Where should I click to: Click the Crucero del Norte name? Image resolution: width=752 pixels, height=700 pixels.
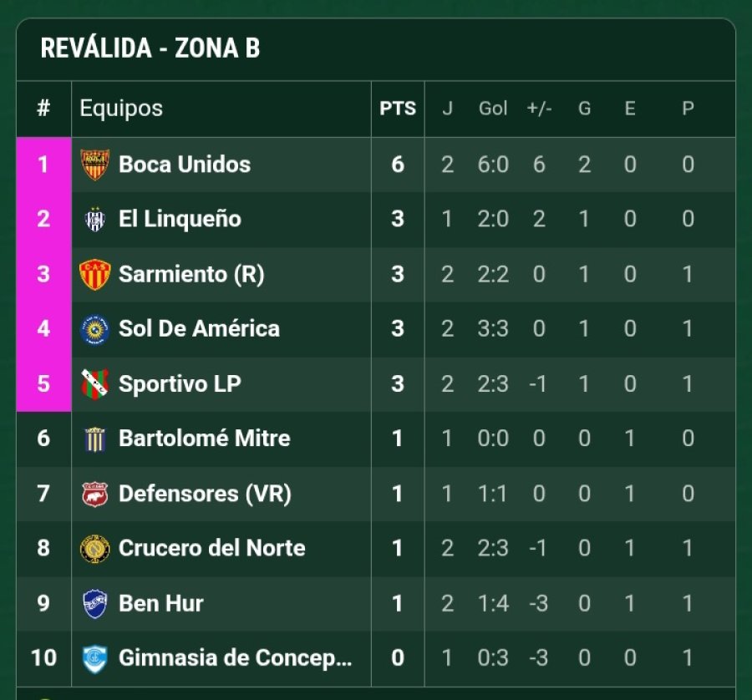(x=212, y=549)
